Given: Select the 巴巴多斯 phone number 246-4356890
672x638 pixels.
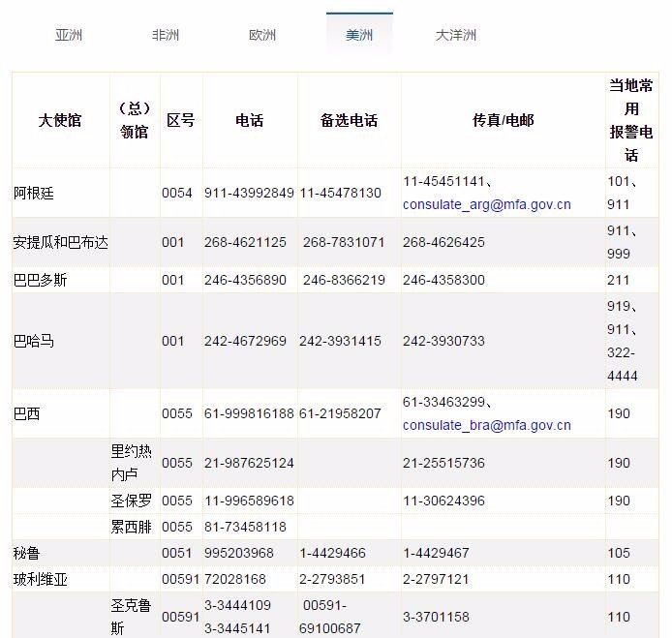Looking at the screenshot, I should click(245, 280).
